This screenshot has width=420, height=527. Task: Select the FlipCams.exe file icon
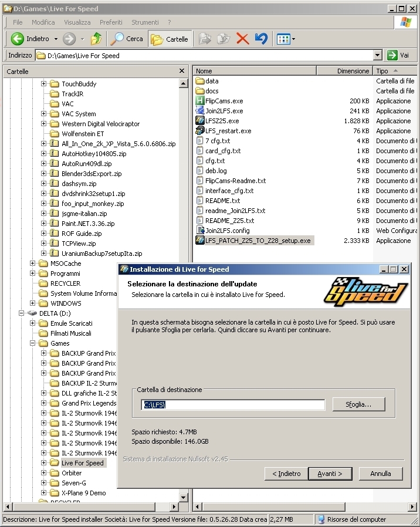tap(200, 101)
